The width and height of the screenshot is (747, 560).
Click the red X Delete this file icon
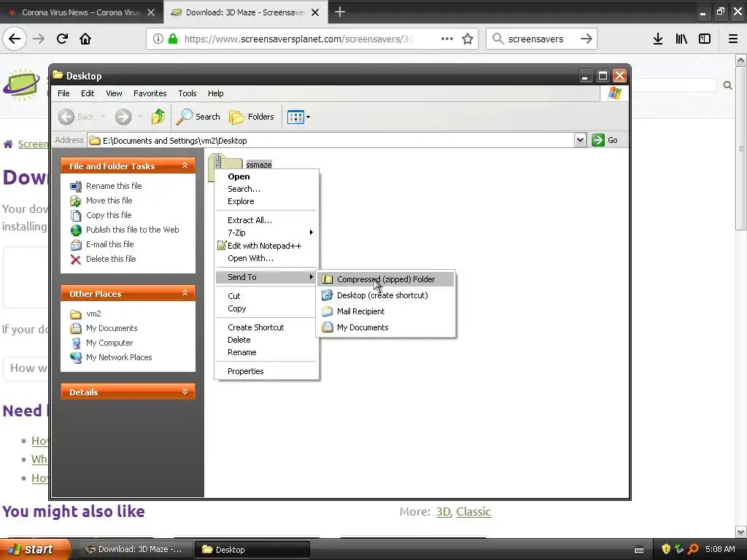pos(76,259)
